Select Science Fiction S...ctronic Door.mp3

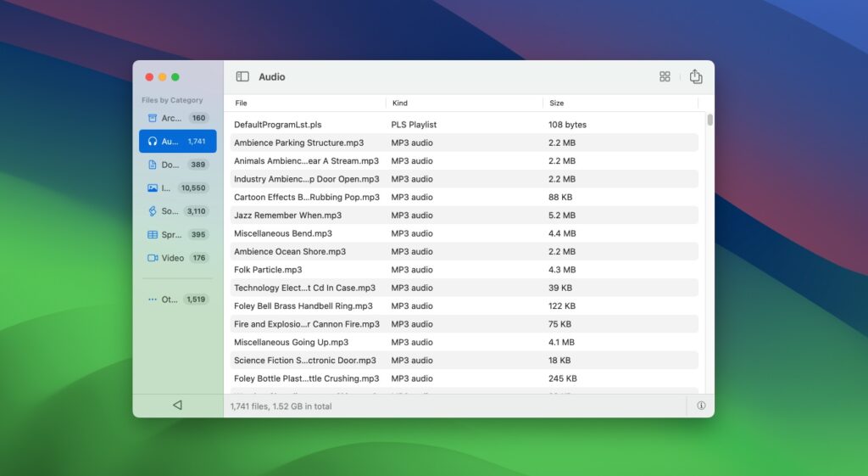[304, 361]
